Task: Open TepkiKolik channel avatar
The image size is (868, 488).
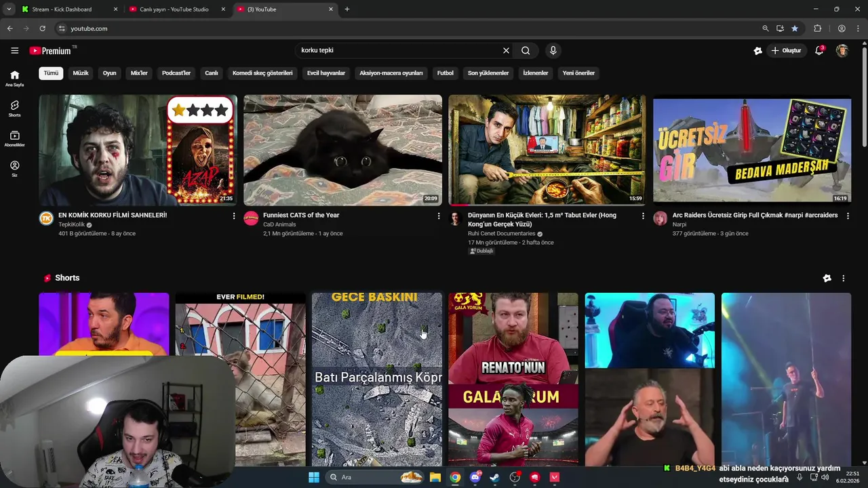Action: 46,218
